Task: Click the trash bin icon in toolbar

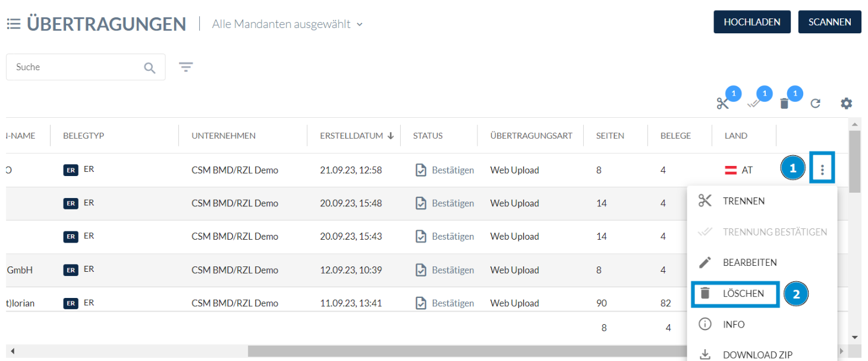Action: [x=784, y=103]
